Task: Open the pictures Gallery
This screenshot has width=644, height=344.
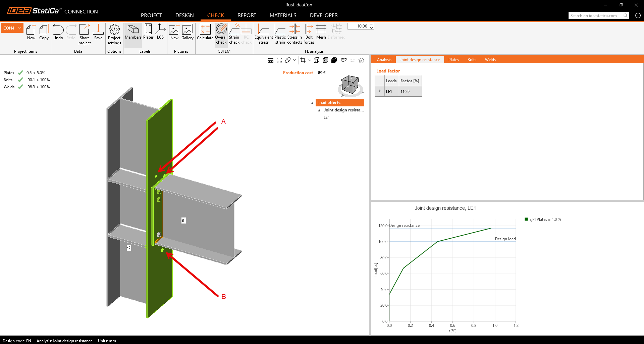Action: 187,32
